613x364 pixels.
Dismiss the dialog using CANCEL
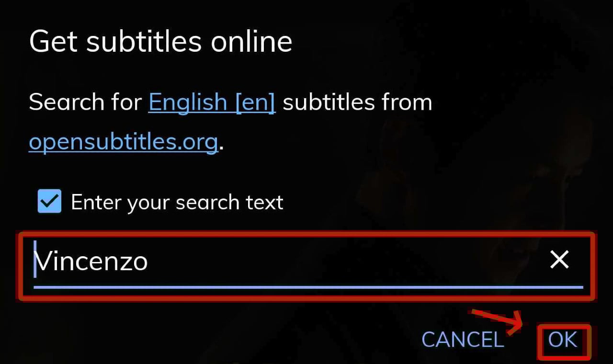(463, 340)
